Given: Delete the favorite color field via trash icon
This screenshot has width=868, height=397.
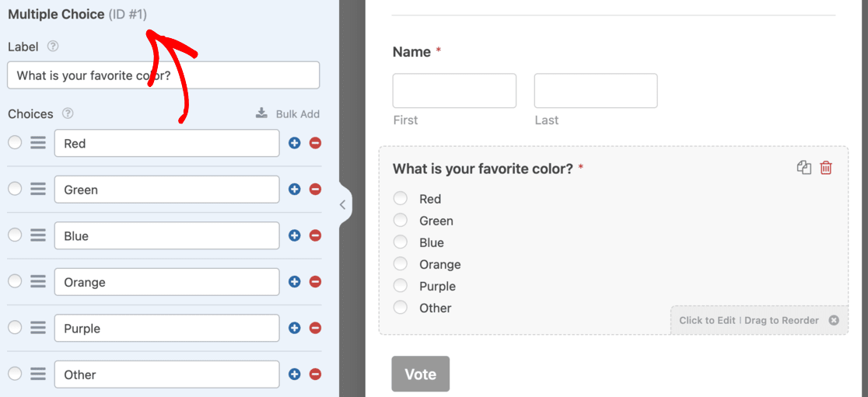Looking at the screenshot, I should tap(826, 168).
